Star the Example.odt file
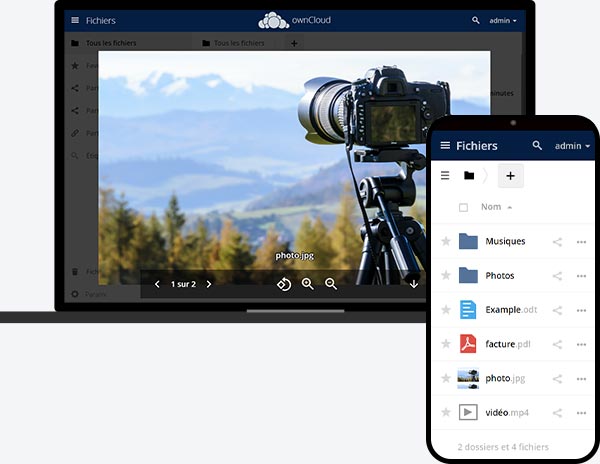Viewport: 600px width, 464px height. coord(446,309)
